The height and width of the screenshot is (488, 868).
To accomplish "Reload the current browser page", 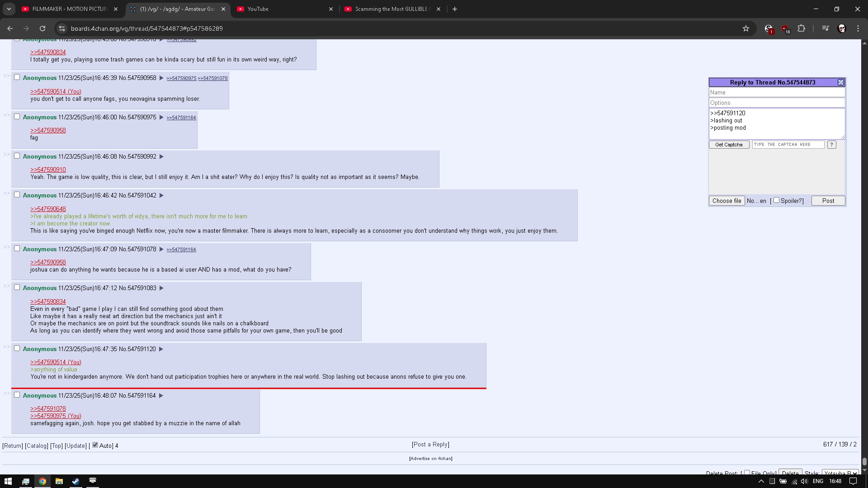I will point(42,28).
